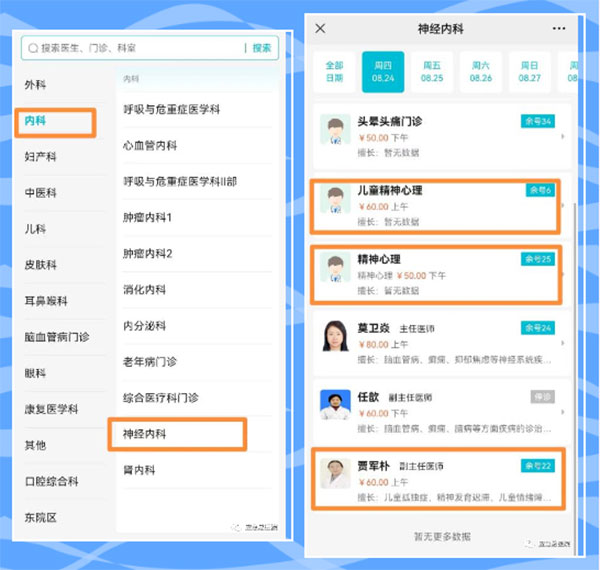Click the magnifier icon in search bar
This screenshot has height=570, width=600.
pos(34,48)
